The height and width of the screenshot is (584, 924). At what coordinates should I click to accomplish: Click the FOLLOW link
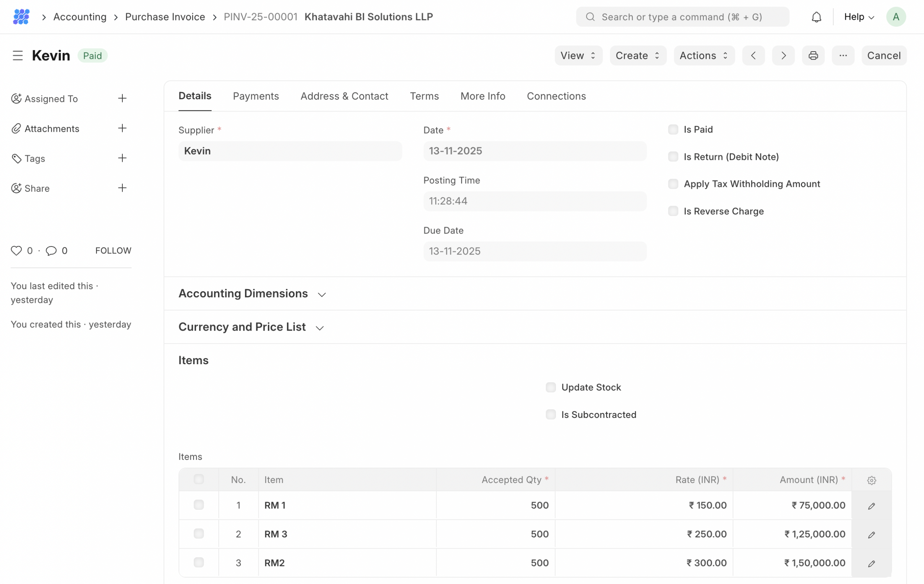tap(113, 250)
